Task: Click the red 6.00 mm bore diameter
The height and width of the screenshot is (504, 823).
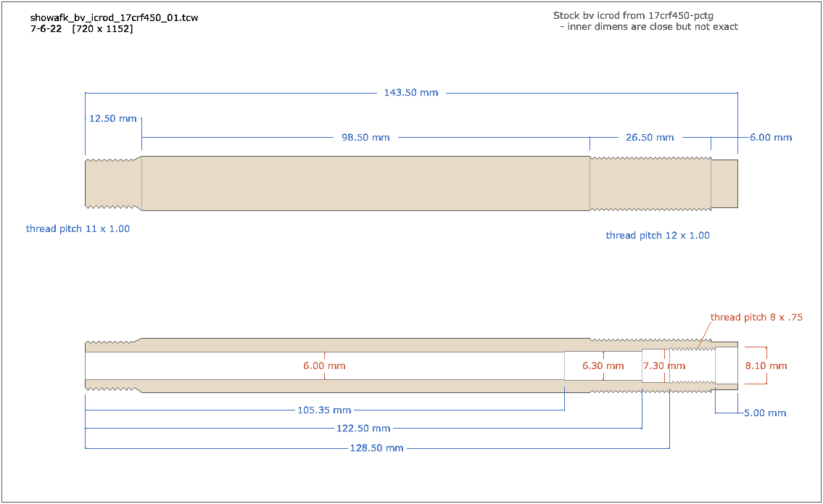Action: pos(324,366)
